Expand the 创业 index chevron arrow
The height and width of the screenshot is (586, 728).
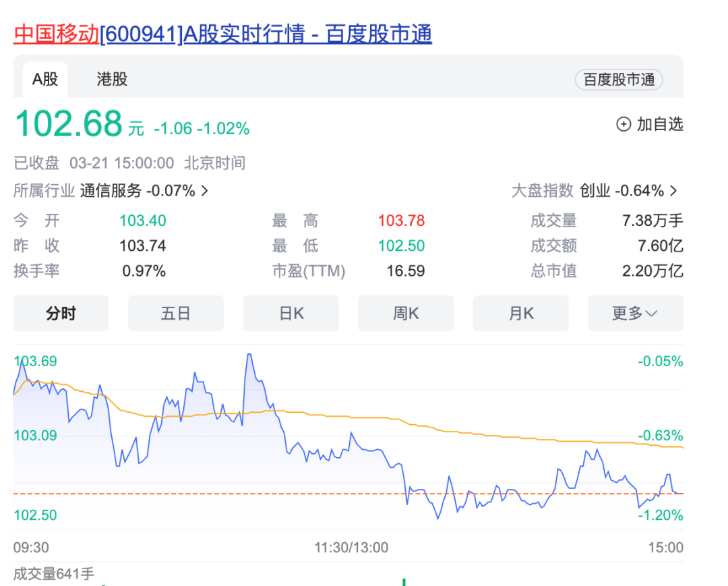click(x=673, y=191)
